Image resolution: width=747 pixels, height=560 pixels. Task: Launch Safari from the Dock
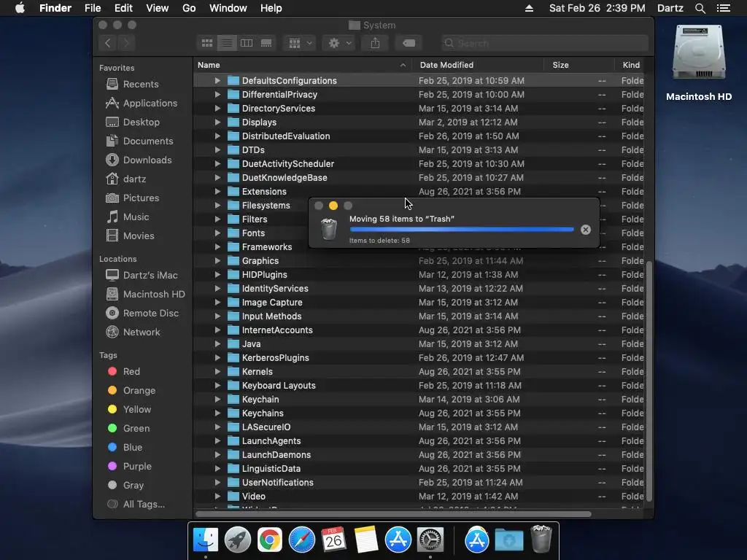(301, 540)
